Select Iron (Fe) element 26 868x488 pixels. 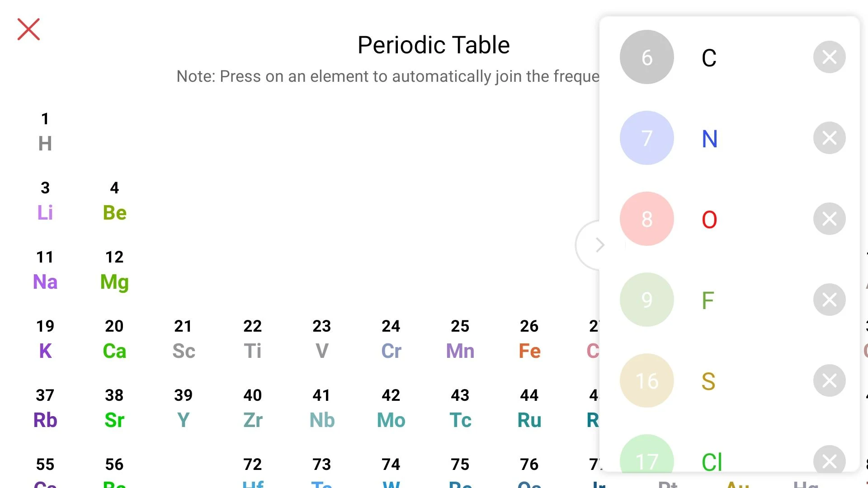tap(529, 339)
